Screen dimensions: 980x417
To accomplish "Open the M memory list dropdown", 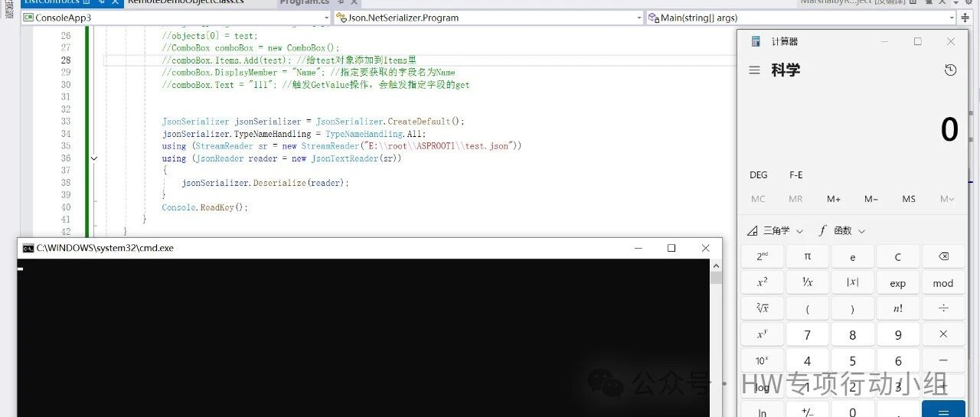I will [947, 199].
